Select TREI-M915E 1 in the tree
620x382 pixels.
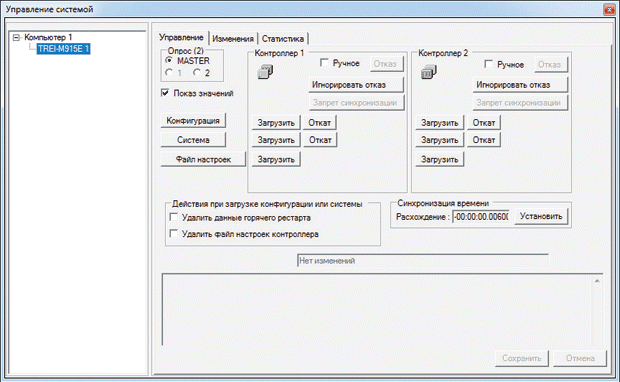tap(63, 49)
